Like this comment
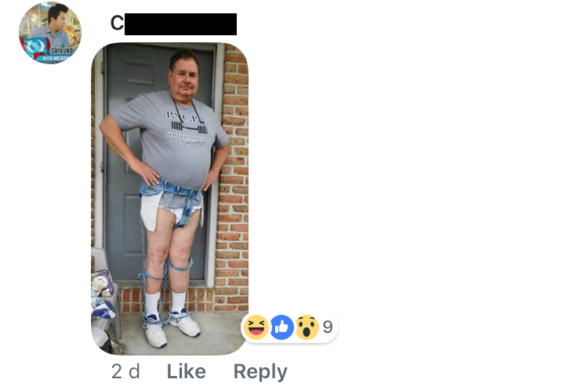 (186, 371)
